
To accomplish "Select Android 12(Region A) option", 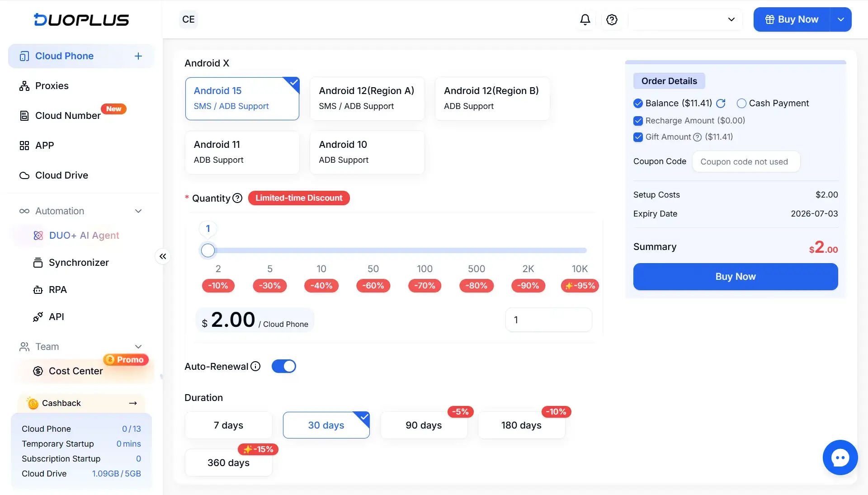I will (x=367, y=99).
